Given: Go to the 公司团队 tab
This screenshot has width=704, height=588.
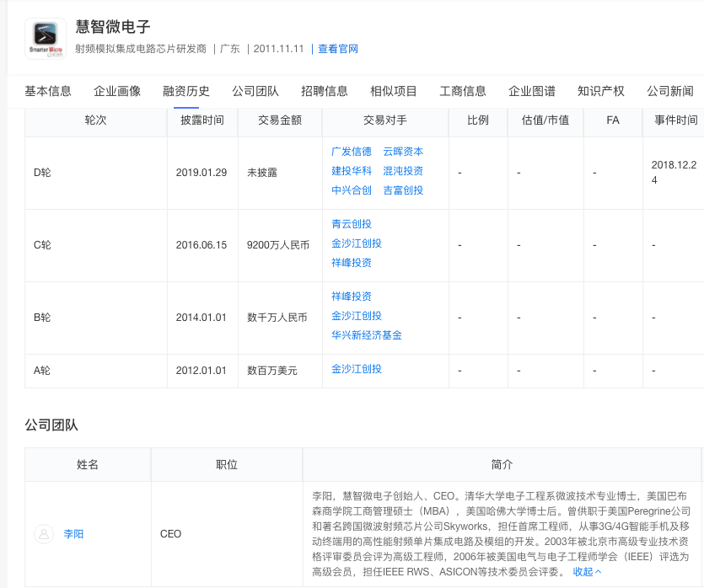Looking at the screenshot, I should click(255, 91).
